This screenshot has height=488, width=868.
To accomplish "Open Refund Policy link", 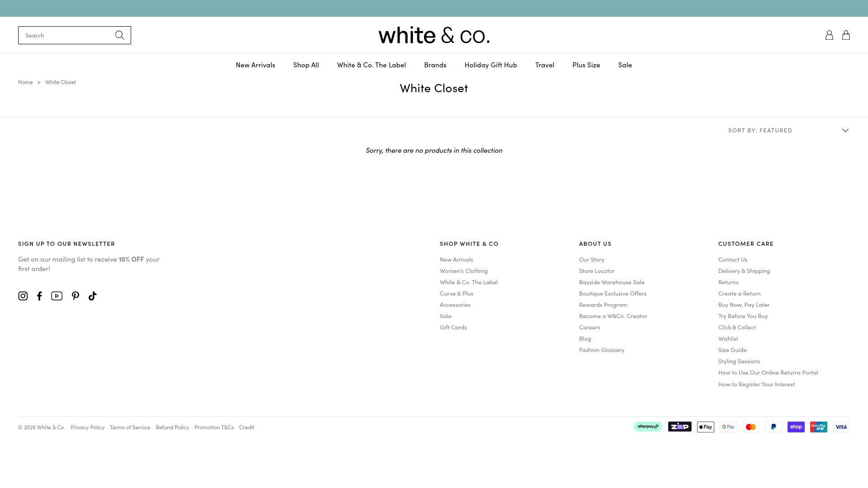I will 172,427.
